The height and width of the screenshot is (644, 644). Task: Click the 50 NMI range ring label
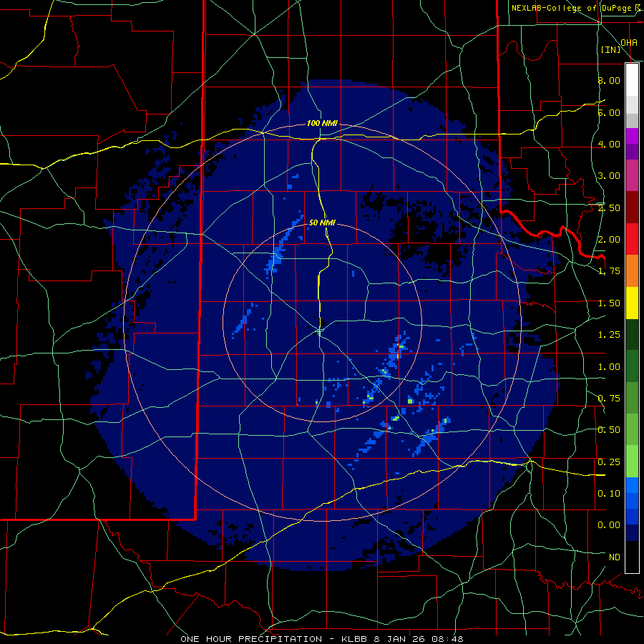pyautogui.click(x=322, y=223)
